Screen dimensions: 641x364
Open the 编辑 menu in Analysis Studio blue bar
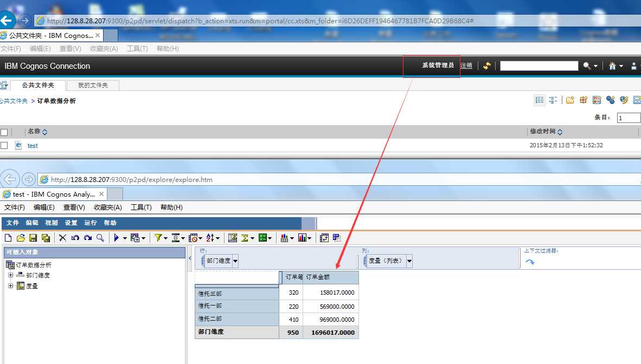(32, 223)
